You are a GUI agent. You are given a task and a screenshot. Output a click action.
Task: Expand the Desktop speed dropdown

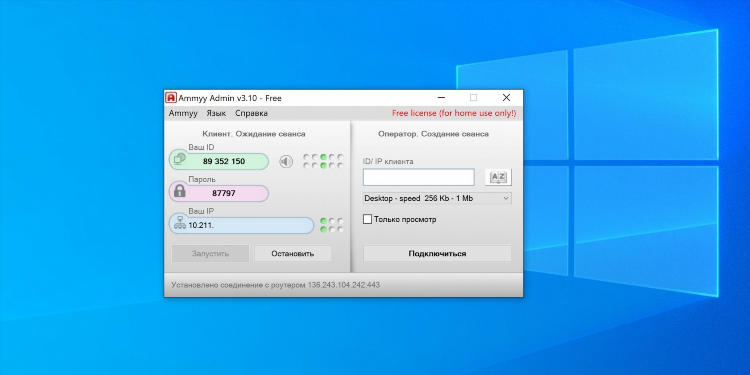click(x=437, y=198)
